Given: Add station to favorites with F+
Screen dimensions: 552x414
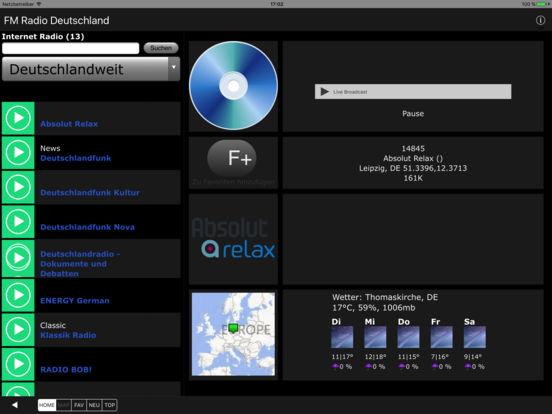Looking at the screenshot, I should [232, 158].
